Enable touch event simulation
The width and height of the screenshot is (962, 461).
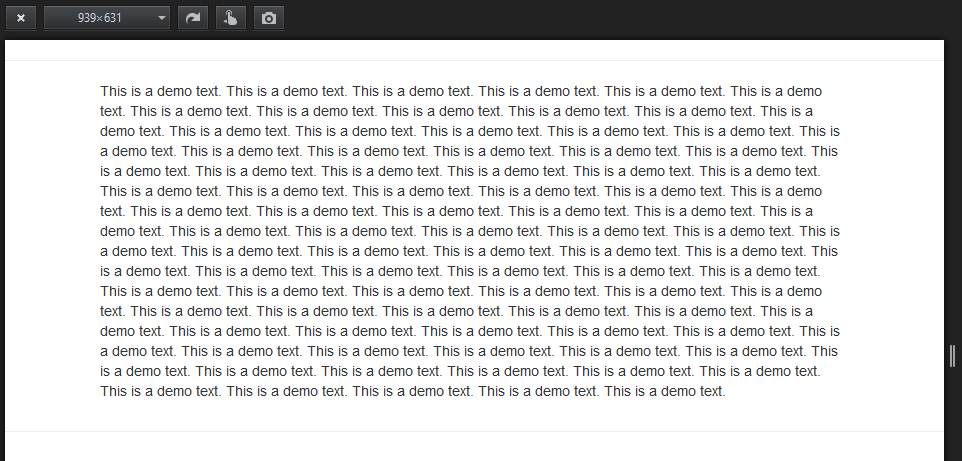pos(231,18)
